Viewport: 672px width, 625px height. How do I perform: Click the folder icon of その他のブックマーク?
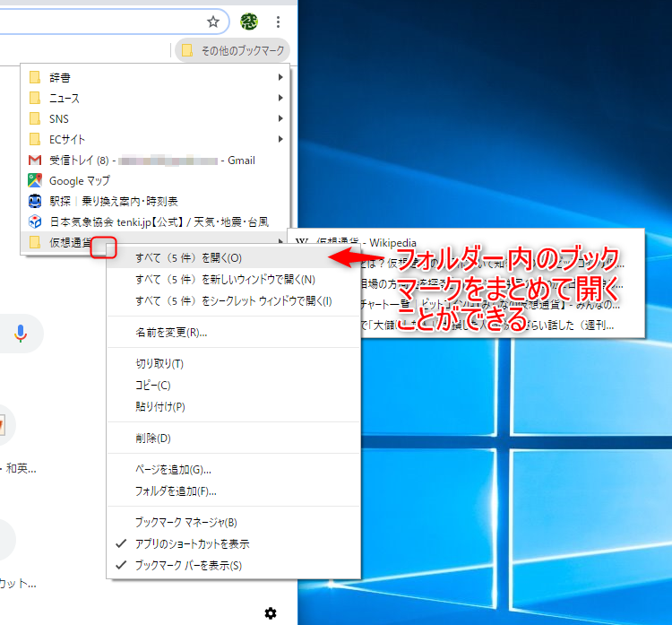pyautogui.click(x=187, y=50)
